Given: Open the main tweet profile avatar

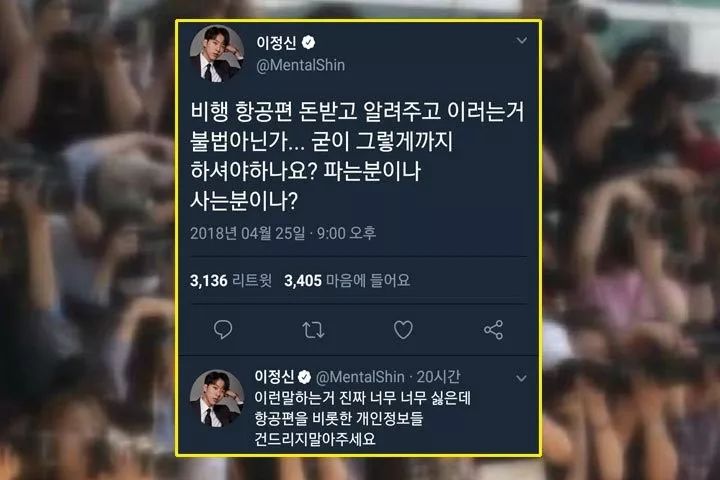Looking at the screenshot, I should click(x=217, y=53).
